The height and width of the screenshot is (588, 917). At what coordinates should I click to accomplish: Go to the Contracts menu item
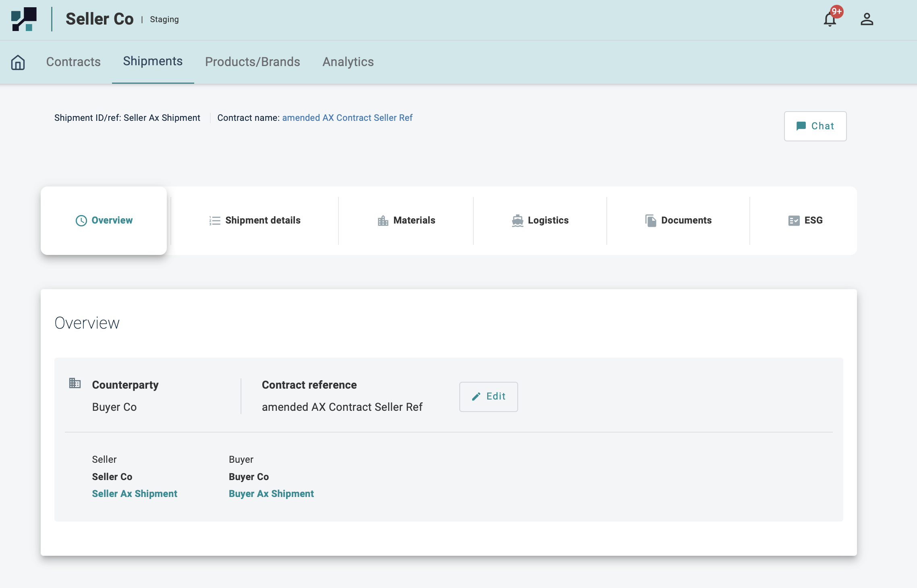click(x=73, y=62)
